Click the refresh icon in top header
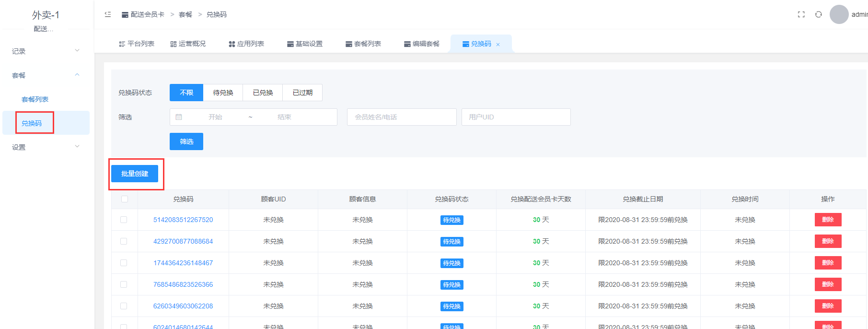Viewport: 868px width, 329px height. pos(819,14)
